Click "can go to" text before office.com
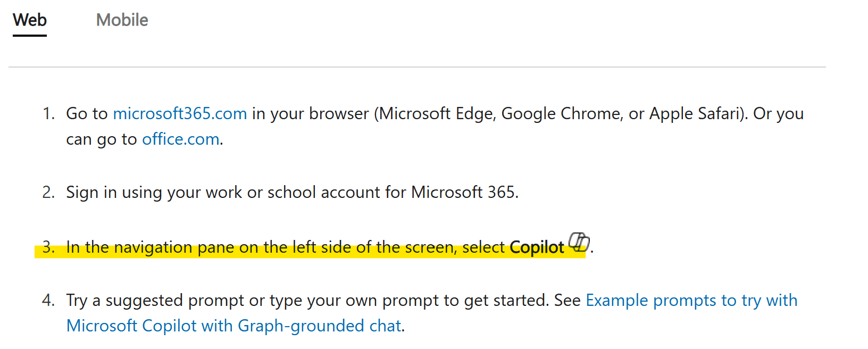The height and width of the screenshot is (349, 868). coord(102,139)
